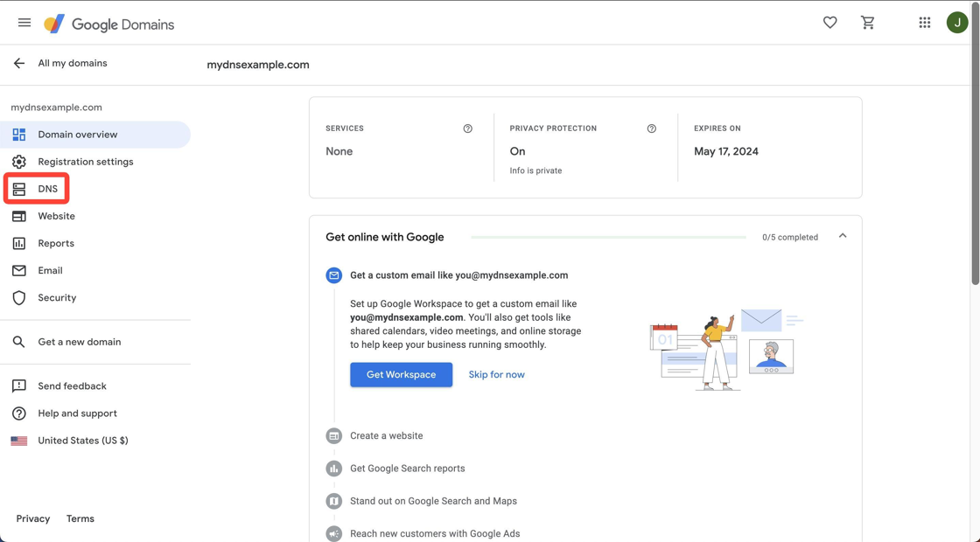Screen dimensions: 980x542
Task: Expand Stand out on Google Search and Maps
Action: click(x=434, y=501)
